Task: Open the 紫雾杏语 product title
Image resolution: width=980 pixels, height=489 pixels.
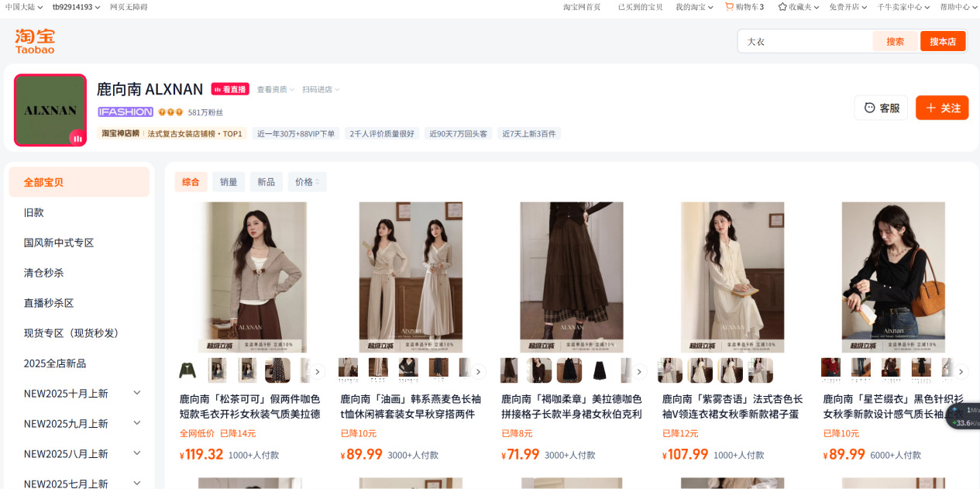Action: [733, 407]
